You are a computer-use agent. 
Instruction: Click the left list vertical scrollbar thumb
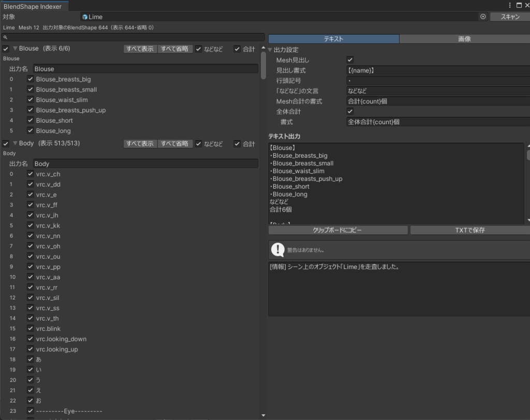pos(263,65)
